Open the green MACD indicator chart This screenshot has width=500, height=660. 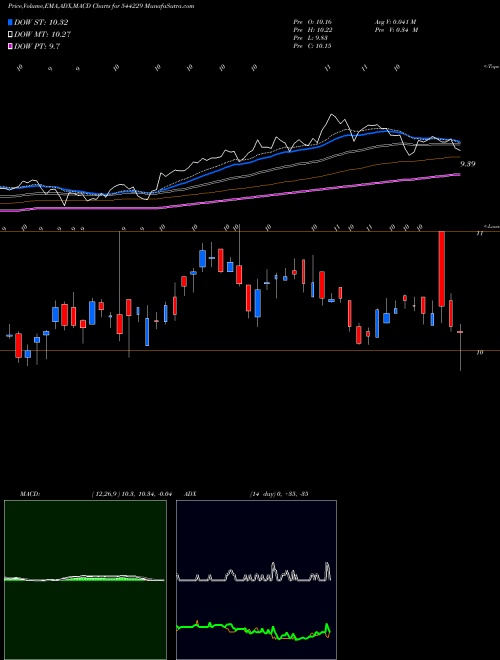pyautogui.click(x=85, y=580)
